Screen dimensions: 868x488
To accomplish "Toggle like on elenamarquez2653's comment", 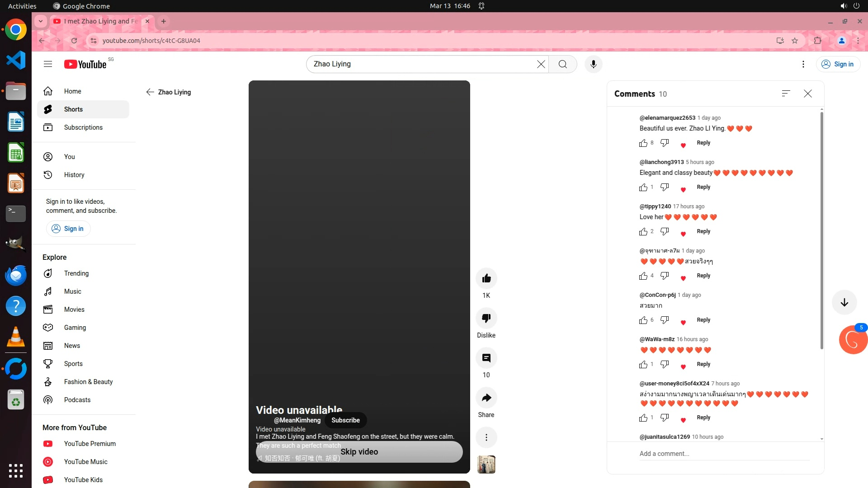I will click(x=643, y=143).
